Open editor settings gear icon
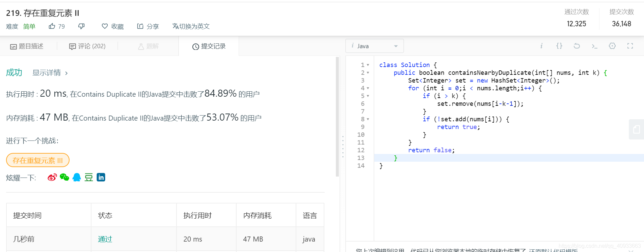Image resolution: width=644 pixels, height=252 pixels. 612,46
